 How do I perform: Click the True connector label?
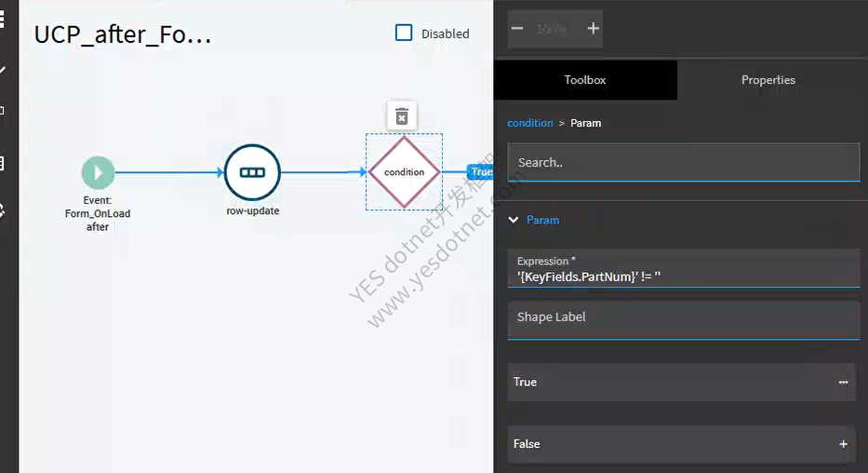pyautogui.click(x=480, y=171)
